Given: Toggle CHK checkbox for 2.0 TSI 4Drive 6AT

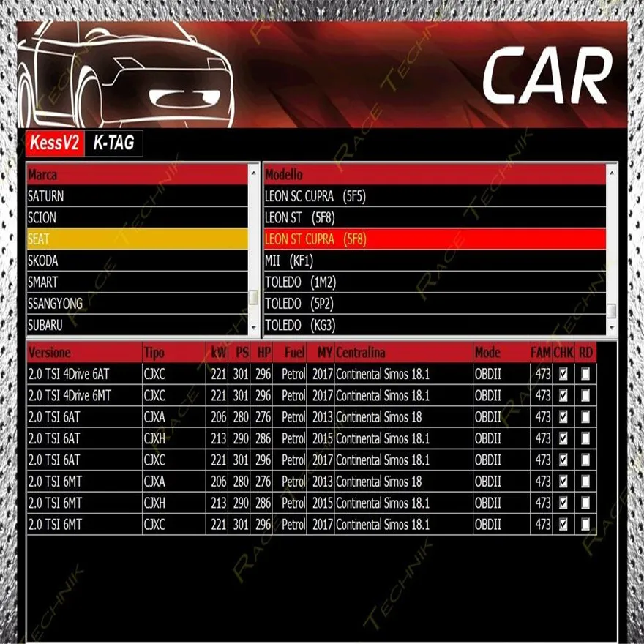Looking at the screenshot, I should [x=563, y=374].
